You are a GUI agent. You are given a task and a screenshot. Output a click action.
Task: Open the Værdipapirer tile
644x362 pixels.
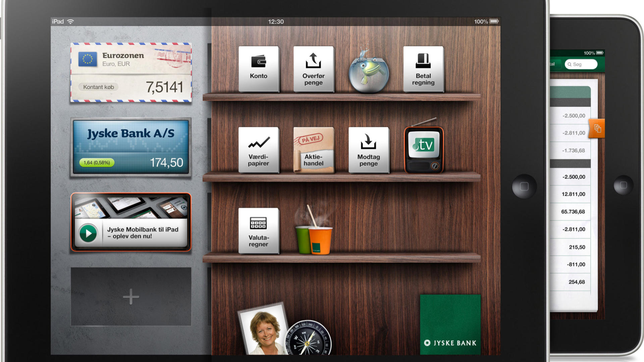coord(259,150)
